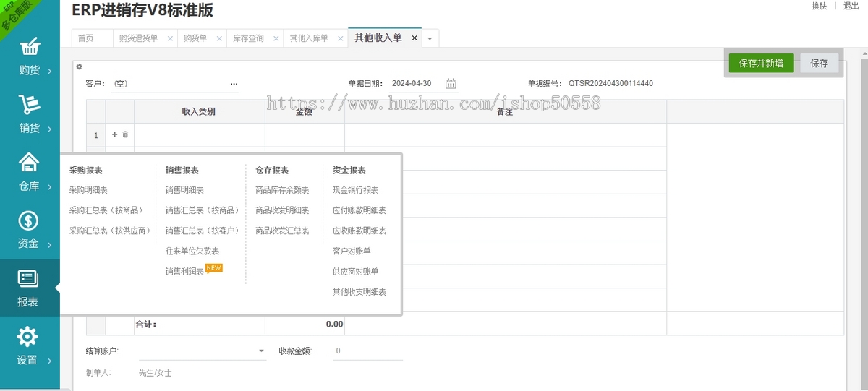Click the 合计 total 0.00 value

pyautogui.click(x=334, y=324)
